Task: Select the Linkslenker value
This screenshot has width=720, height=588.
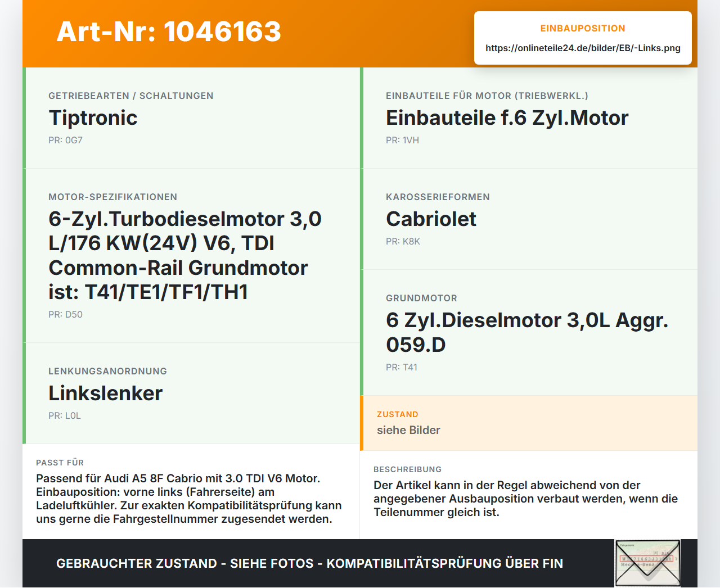Action: coord(105,393)
